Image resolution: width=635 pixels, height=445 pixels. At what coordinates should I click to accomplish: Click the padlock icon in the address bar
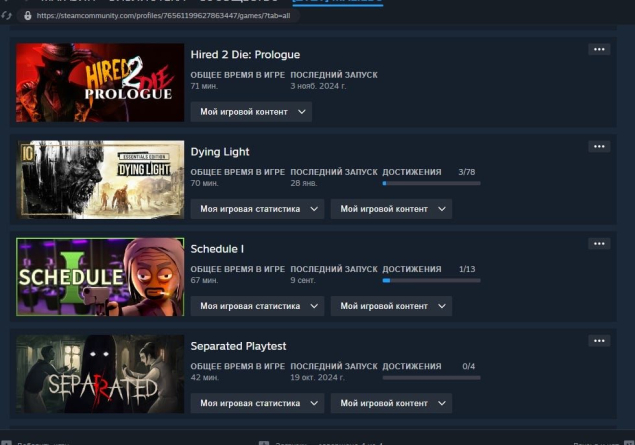pyautogui.click(x=28, y=16)
